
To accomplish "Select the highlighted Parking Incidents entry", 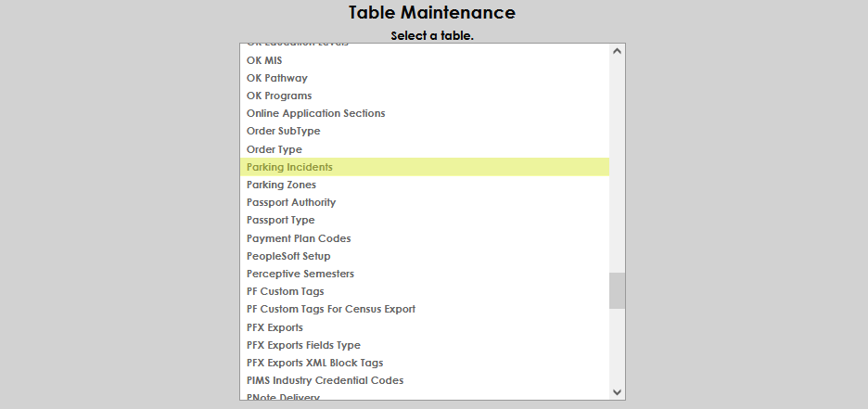I will click(289, 167).
